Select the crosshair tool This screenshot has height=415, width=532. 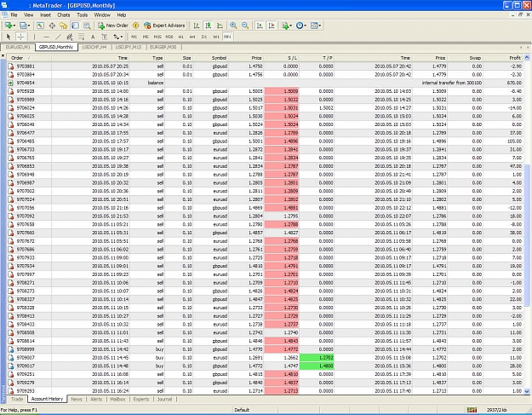tap(20, 37)
